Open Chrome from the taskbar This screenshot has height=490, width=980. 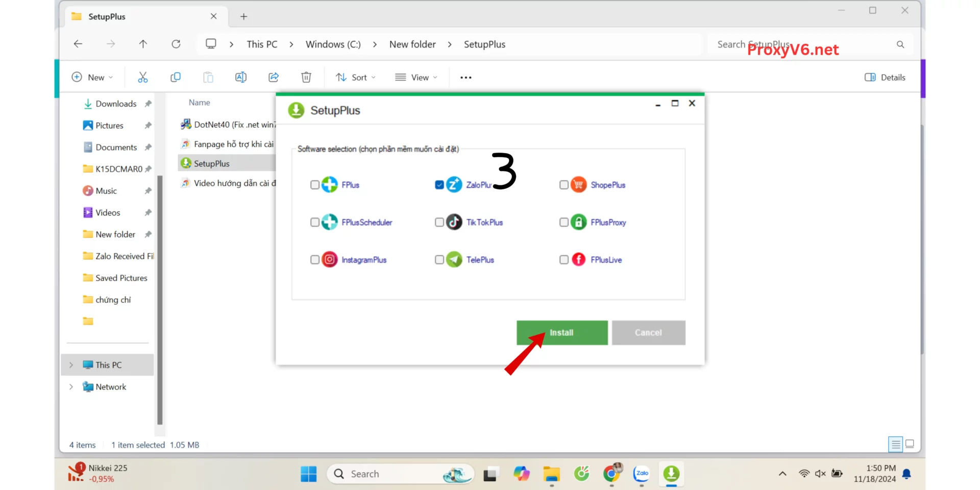611,474
